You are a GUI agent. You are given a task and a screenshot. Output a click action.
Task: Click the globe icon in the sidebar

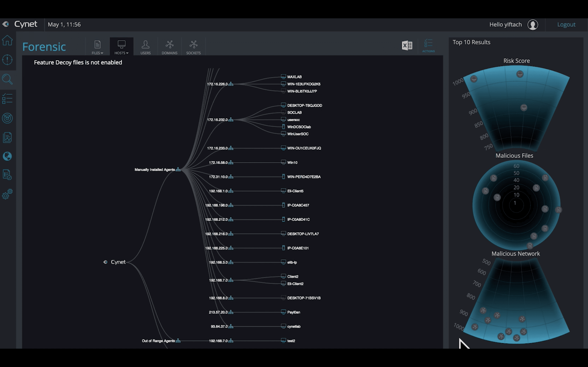point(7,157)
